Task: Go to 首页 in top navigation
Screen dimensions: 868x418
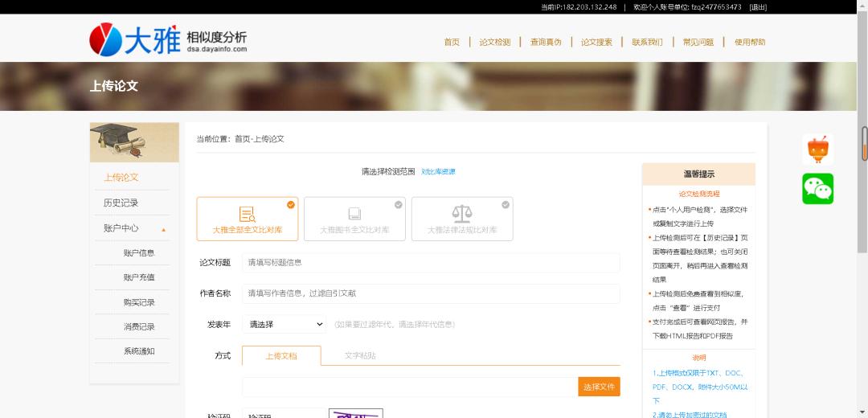Action: click(x=452, y=42)
